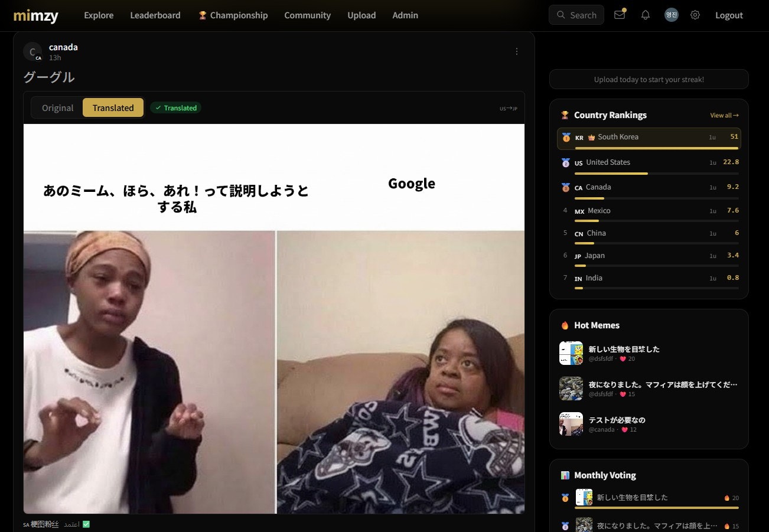Select the Translated image view
The height and width of the screenshot is (532, 769).
[x=113, y=108]
